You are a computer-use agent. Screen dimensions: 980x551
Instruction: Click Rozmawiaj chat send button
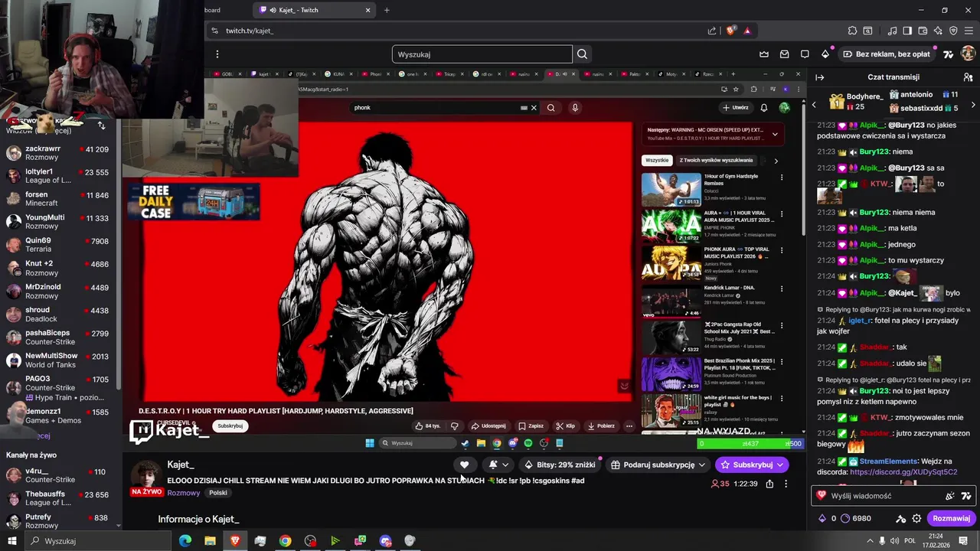tap(951, 518)
